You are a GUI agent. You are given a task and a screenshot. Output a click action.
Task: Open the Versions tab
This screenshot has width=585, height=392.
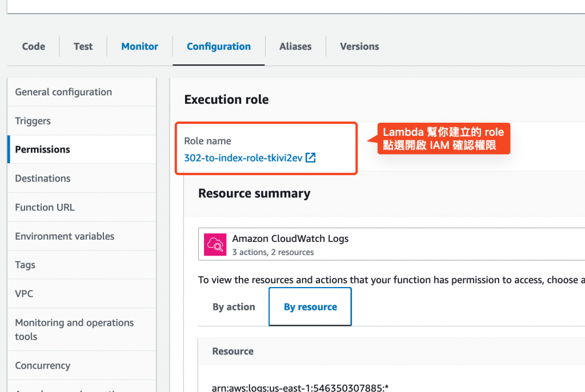359,47
